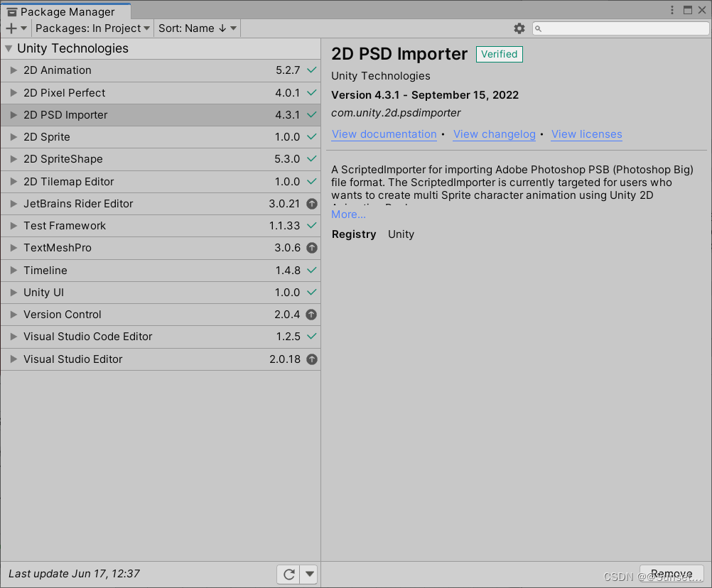
Task: Expand the 2D Pixel Perfect package versions
Action: pyautogui.click(x=14, y=92)
